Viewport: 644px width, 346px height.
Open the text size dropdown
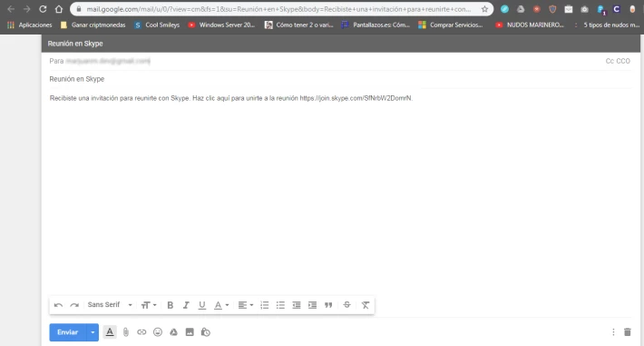pyautogui.click(x=149, y=305)
